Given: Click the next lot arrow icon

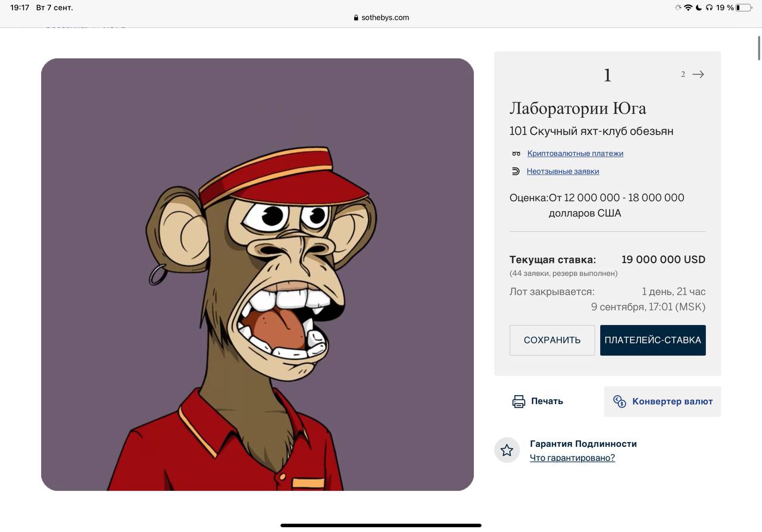Looking at the screenshot, I should tap(698, 74).
